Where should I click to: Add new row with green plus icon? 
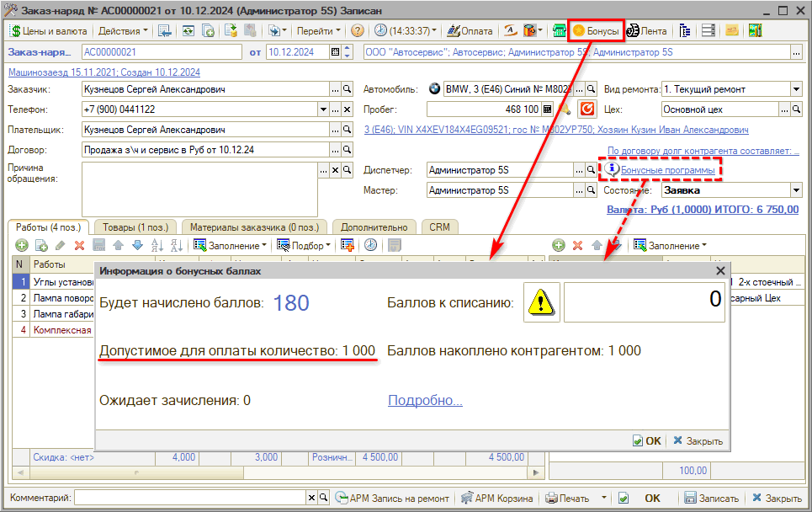point(21,245)
